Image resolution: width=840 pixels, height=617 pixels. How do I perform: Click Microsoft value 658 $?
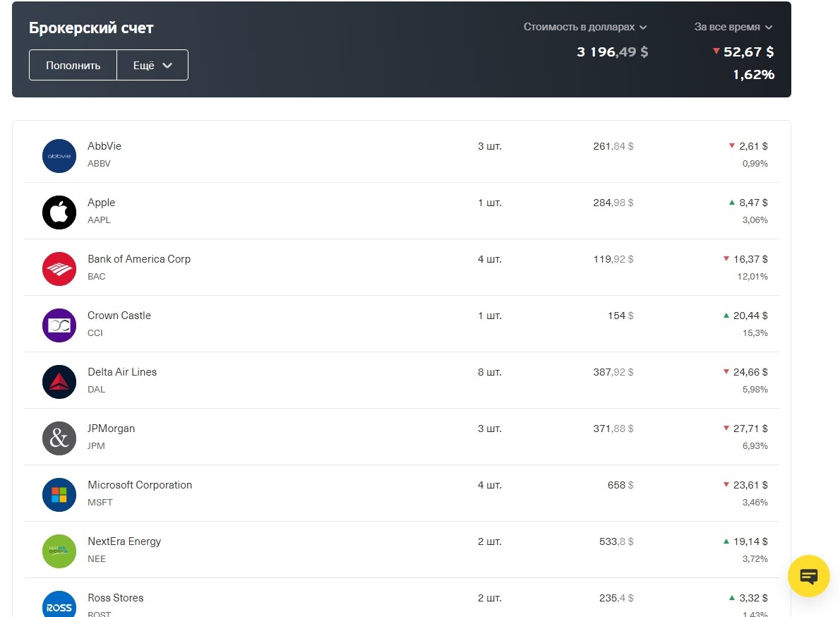(x=620, y=485)
